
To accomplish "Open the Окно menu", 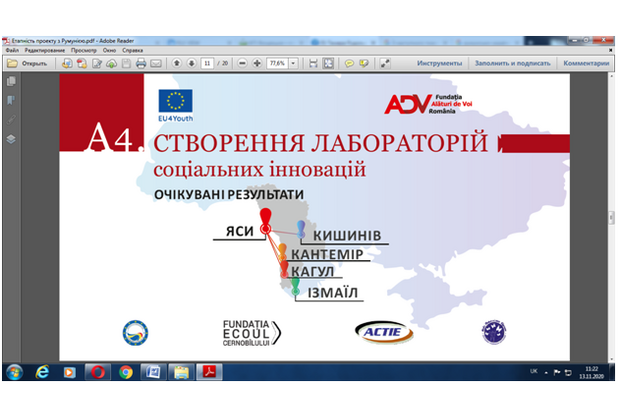I will [109, 51].
